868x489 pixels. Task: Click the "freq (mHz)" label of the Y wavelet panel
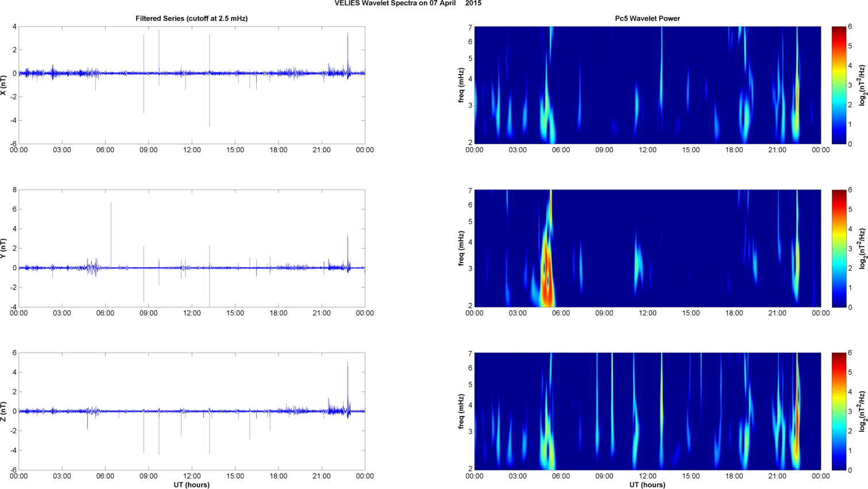(x=461, y=248)
